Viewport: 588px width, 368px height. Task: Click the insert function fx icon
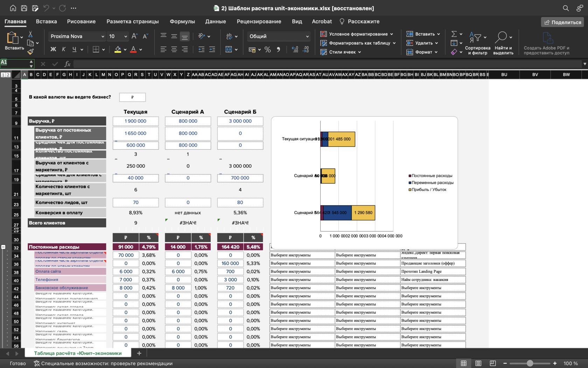tap(67, 64)
